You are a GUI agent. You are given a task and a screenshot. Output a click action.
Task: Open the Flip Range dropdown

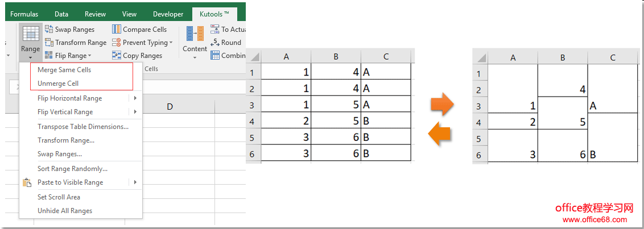[89, 56]
